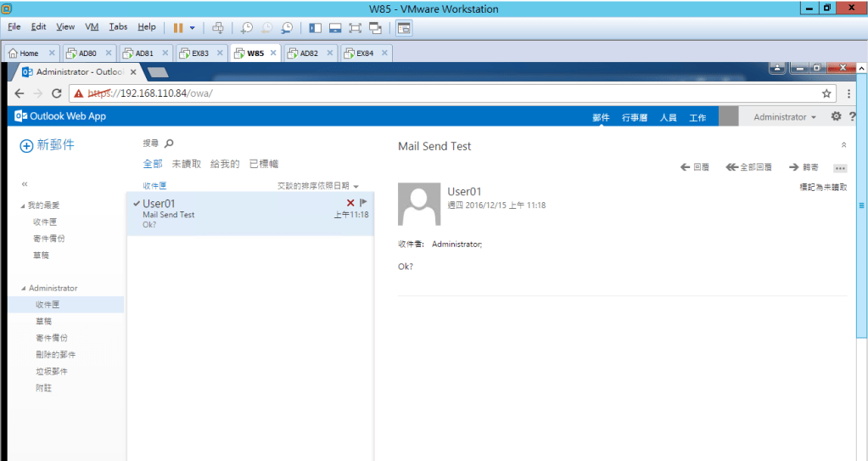Collapse the folder pane with double chevron
The width and height of the screenshot is (868, 461).
click(24, 183)
